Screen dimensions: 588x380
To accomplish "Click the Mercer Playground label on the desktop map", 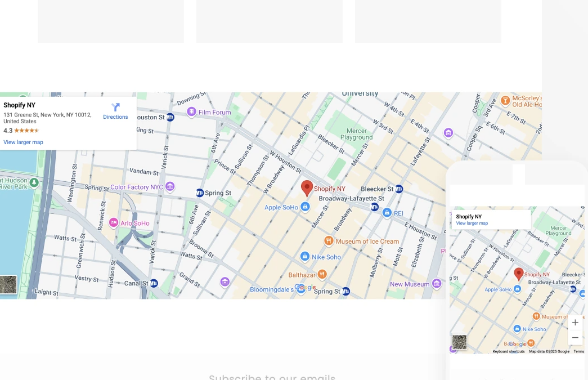I will click(356, 134).
